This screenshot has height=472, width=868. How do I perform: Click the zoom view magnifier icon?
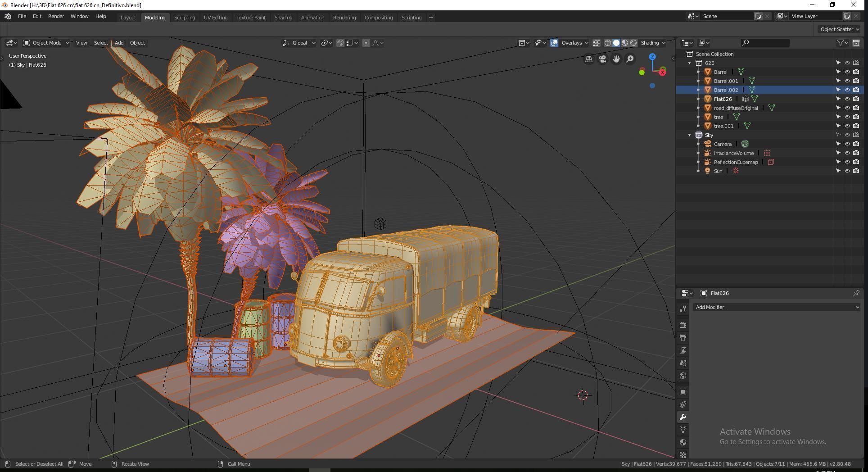[x=630, y=59]
